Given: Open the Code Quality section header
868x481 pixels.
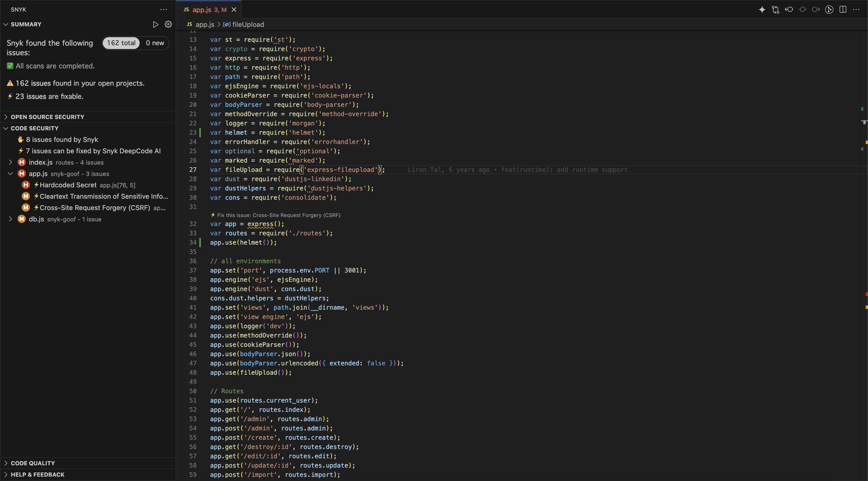Looking at the screenshot, I should click(33, 463).
